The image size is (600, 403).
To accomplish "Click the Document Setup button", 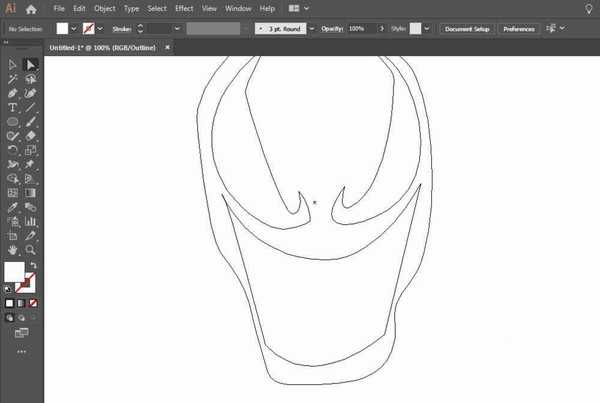I will click(x=467, y=29).
